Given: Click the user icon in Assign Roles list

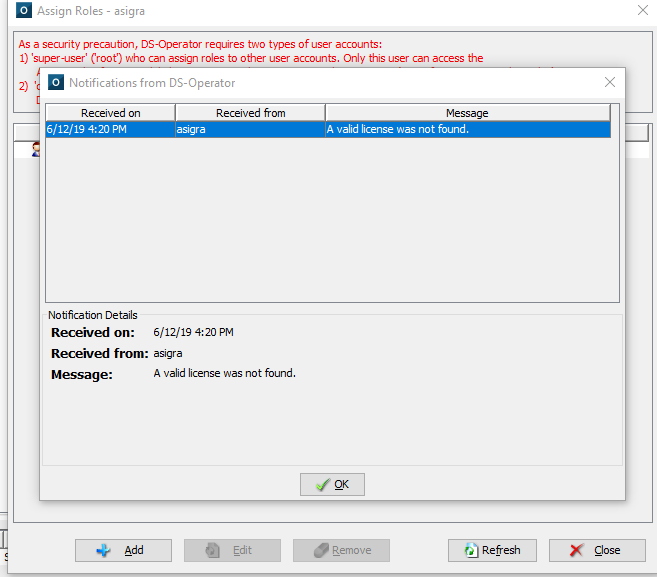Looking at the screenshot, I should pos(36,149).
